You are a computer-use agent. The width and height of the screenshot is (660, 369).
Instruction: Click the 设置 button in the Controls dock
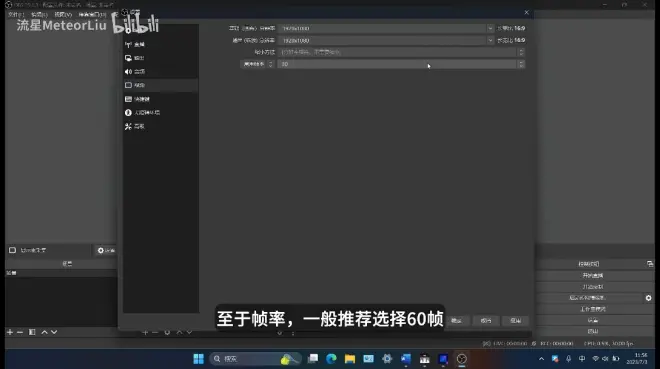[593, 320]
